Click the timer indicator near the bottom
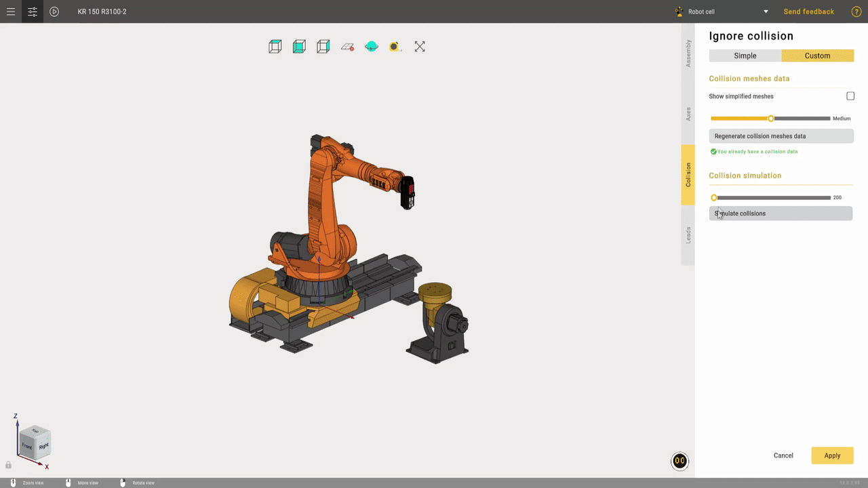 coord(679,460)
